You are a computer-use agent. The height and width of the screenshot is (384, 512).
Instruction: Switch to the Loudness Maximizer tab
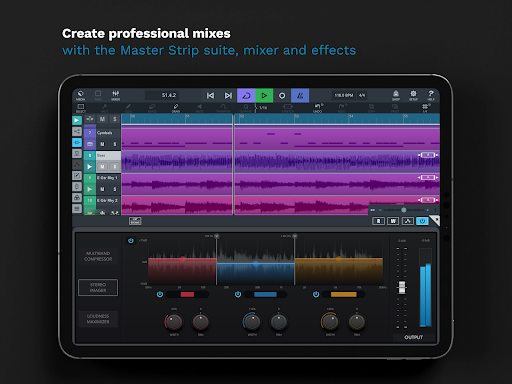point(98,319)
